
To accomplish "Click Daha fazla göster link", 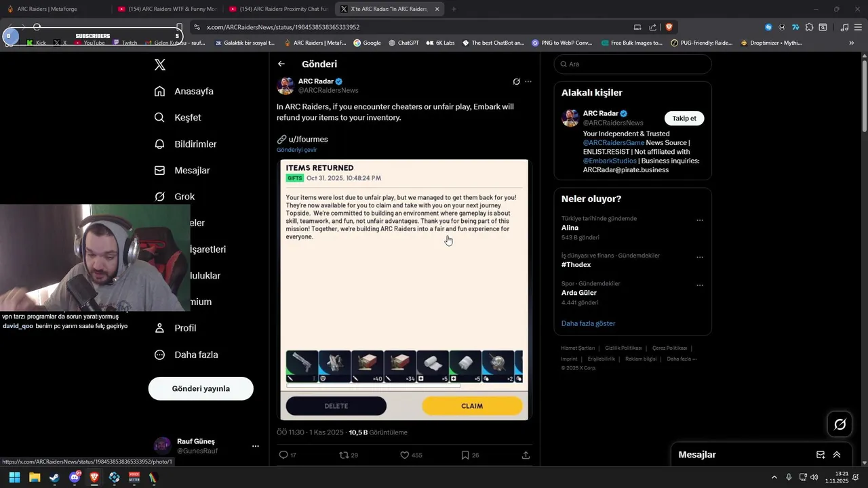I will click(x=588, y=323).
